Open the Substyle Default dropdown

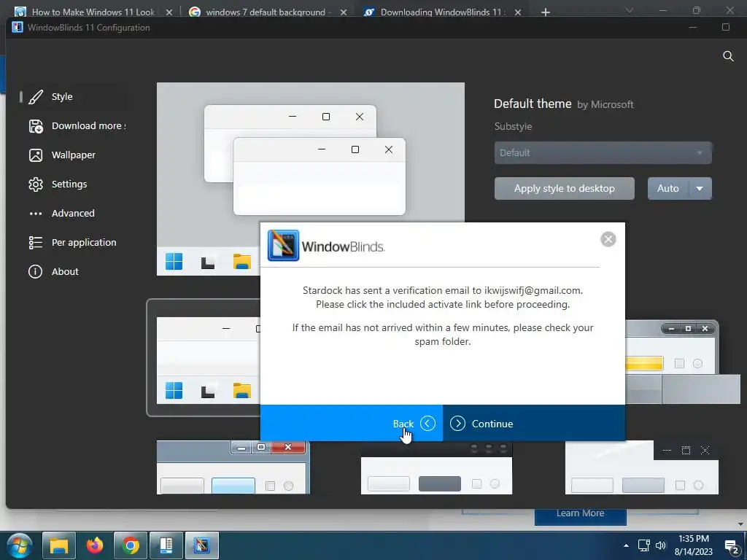pyautogui.click(x=603, y=153)
